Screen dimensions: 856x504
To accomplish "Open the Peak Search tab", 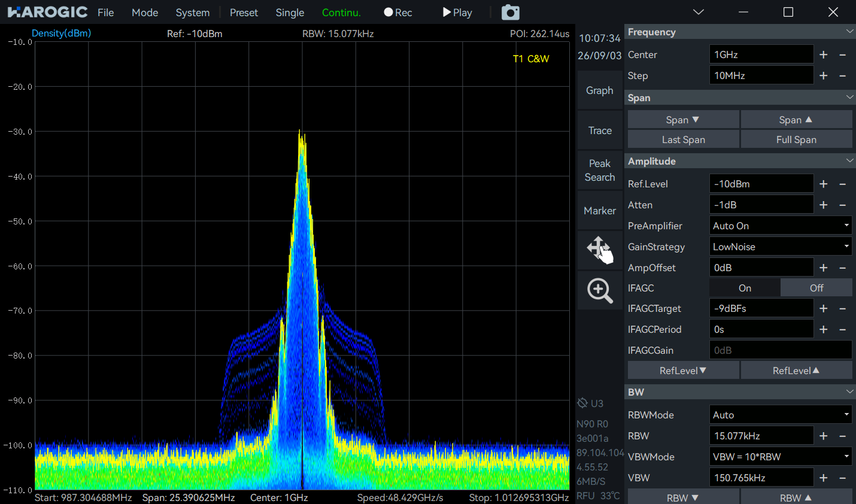I will tap(600, 170).
